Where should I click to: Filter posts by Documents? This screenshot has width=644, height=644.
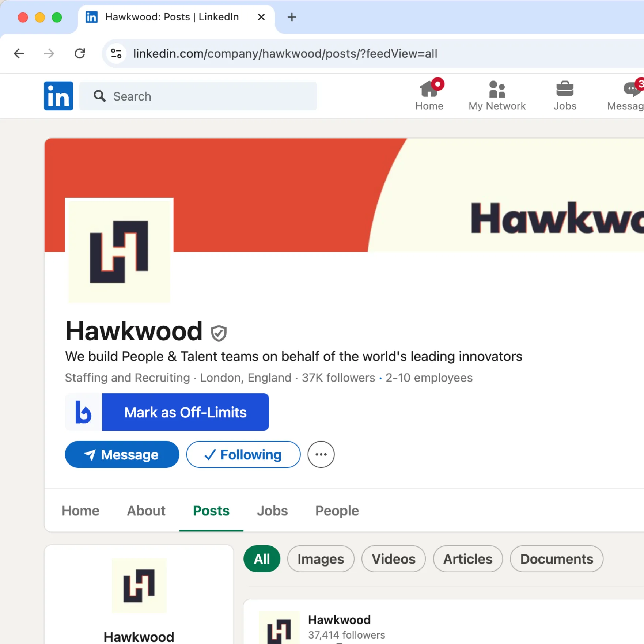click(x=556, y=559)
